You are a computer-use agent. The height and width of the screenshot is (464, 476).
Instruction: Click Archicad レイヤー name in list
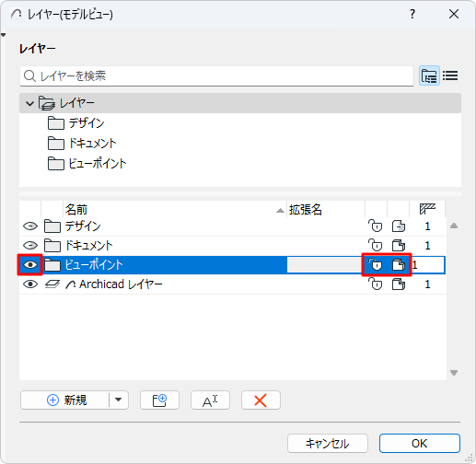(121, 284)
